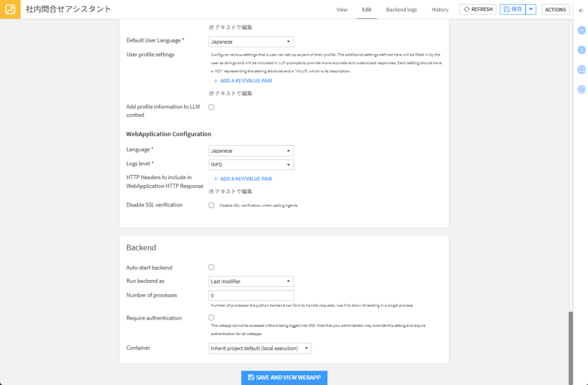Screen dimensions: 588x385
Task: Open the info details icon in sidebar
Action: [x=581, y=50]
